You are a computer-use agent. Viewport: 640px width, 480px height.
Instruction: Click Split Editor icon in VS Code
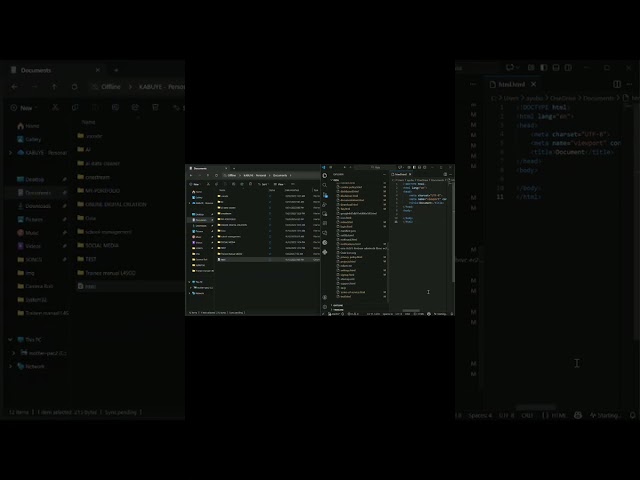click(445, 174)
